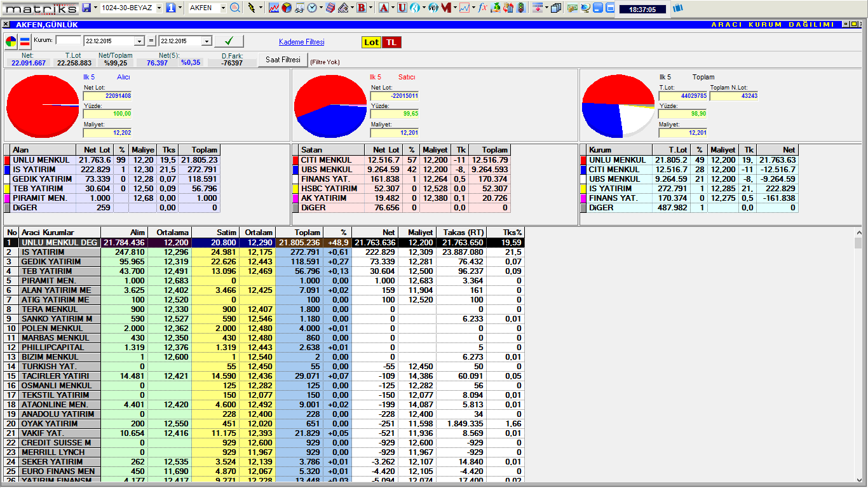
Task: Click the save (floppy disk) icon
Action: tap(86, 8)
